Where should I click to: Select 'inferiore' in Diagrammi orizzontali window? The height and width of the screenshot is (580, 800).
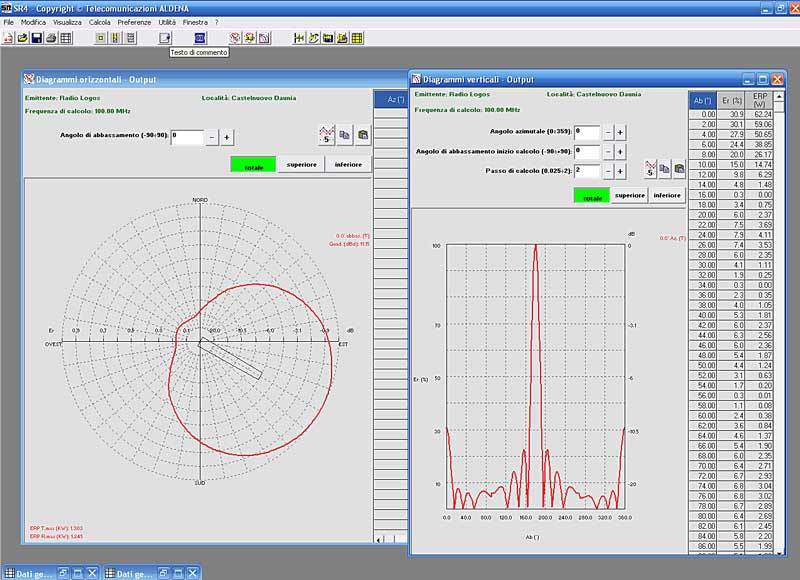(x=348, y=165)
